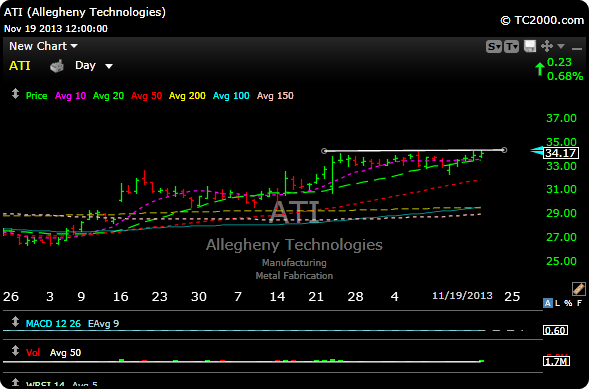Switch price scale to A (arithmetic)
Viewport: 589px width, 389px height.
(x=548, y=303)
